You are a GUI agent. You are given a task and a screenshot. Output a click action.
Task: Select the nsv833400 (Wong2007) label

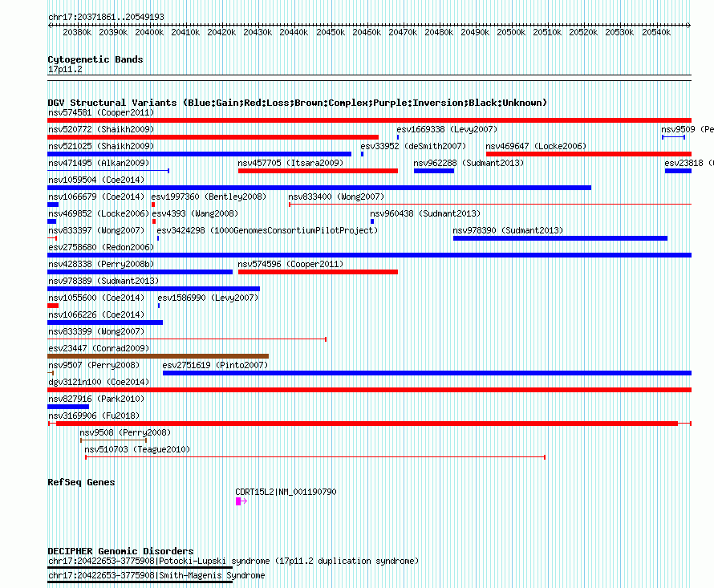coord(336,197)
